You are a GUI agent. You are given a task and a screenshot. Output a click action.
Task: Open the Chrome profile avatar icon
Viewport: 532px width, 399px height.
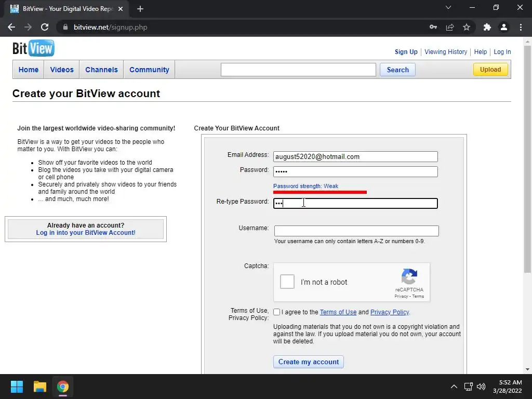coord(504,27)
